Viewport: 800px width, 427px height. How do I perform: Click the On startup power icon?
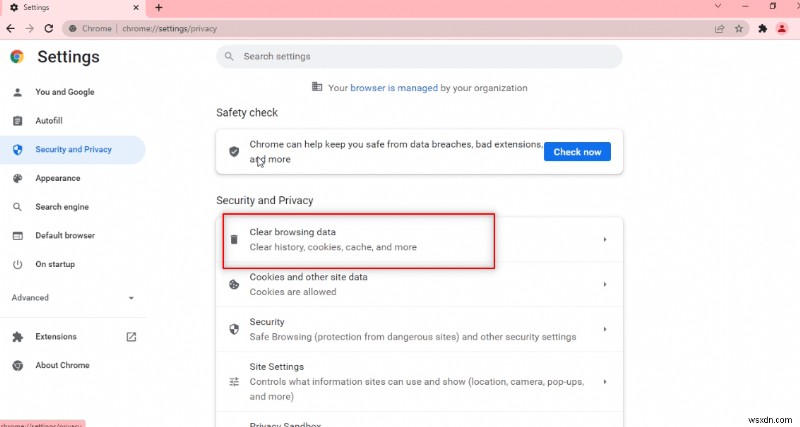(x=17, y=265)
